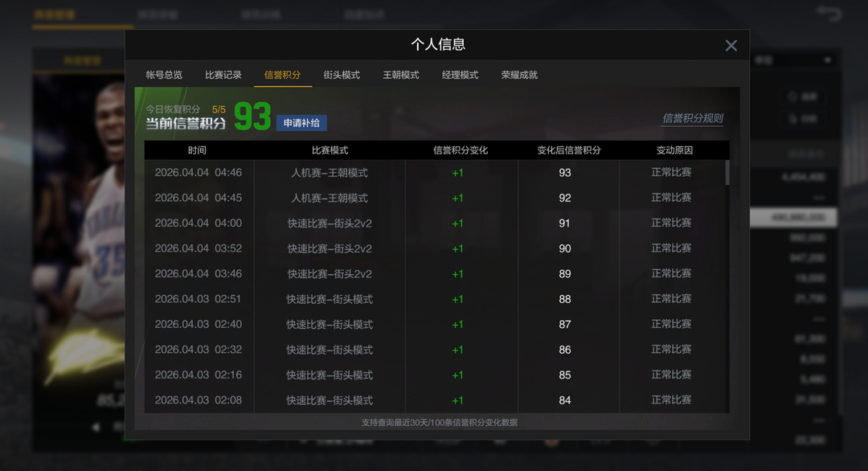Click the score value 88 in table

point(565,299)
